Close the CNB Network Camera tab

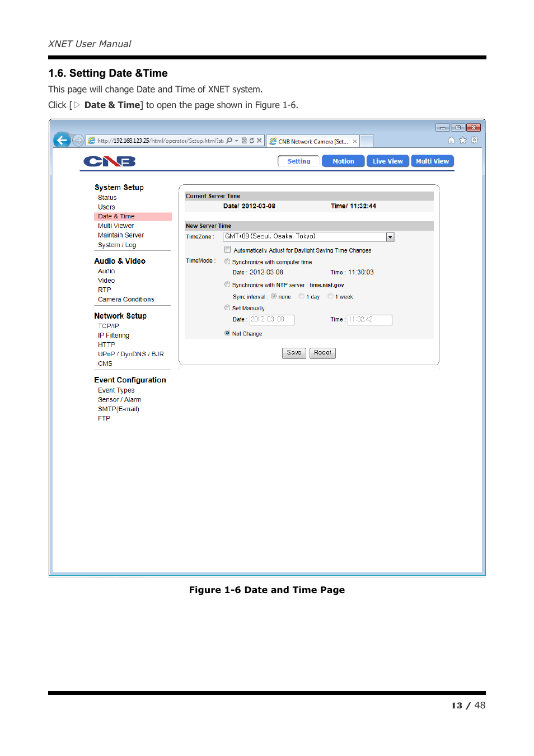[355, 142]
